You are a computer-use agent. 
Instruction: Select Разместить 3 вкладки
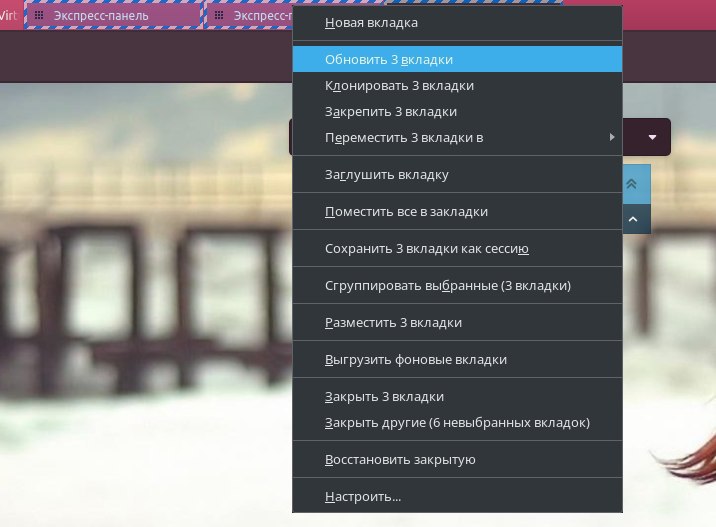click(457, 322)
